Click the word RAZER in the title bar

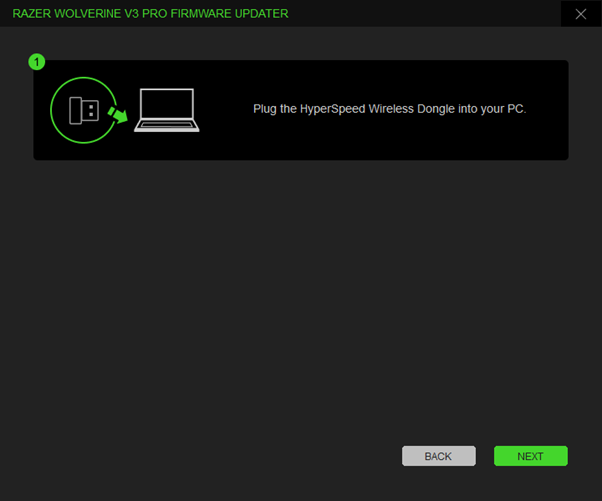[33, 14]
